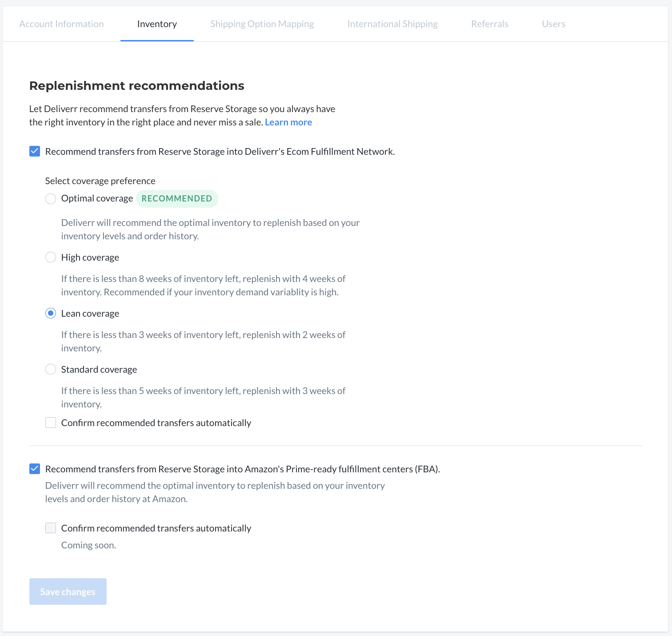Open the International Shipping tab

392,24
